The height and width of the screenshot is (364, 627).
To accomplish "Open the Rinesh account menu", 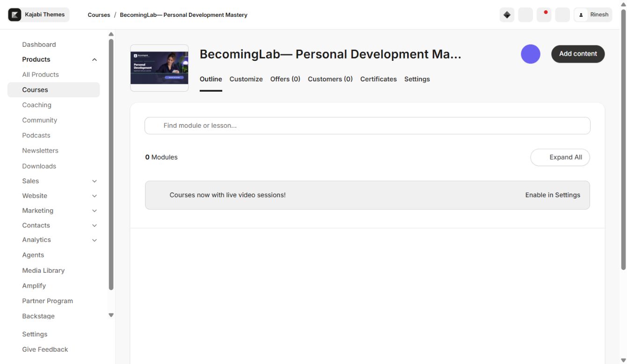I will click(593, 15).
